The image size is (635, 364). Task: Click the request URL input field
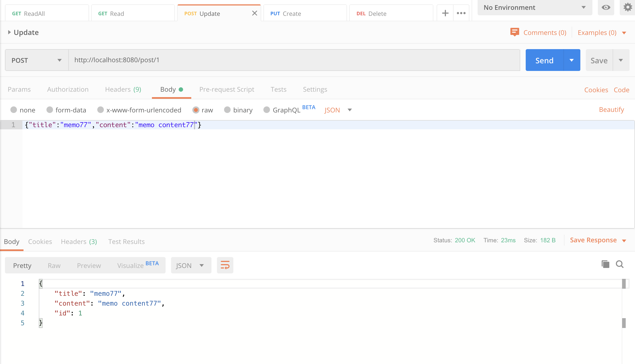tap(294, 60)
